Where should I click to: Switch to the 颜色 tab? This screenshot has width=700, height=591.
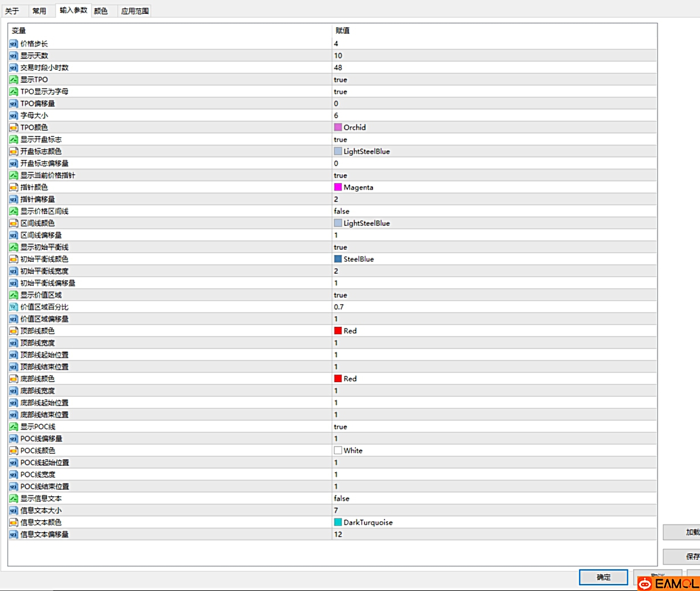coord(101,11)
